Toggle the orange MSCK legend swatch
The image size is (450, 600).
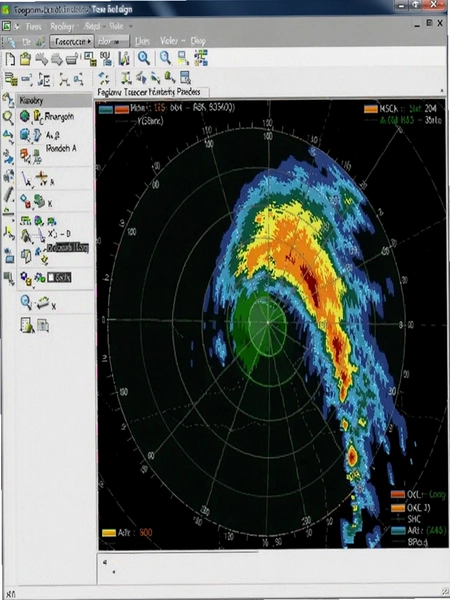click(x=371, y=109)
